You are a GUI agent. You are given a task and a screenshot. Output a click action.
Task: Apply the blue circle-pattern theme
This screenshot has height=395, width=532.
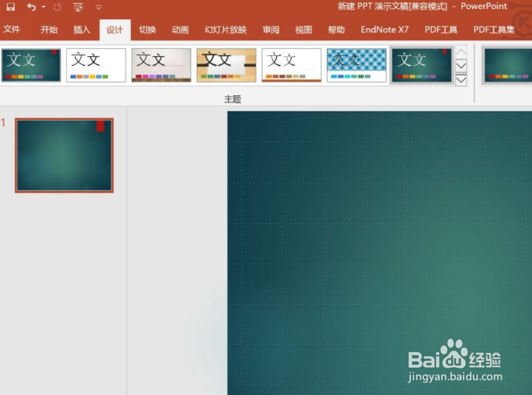(x=356, y=65)
